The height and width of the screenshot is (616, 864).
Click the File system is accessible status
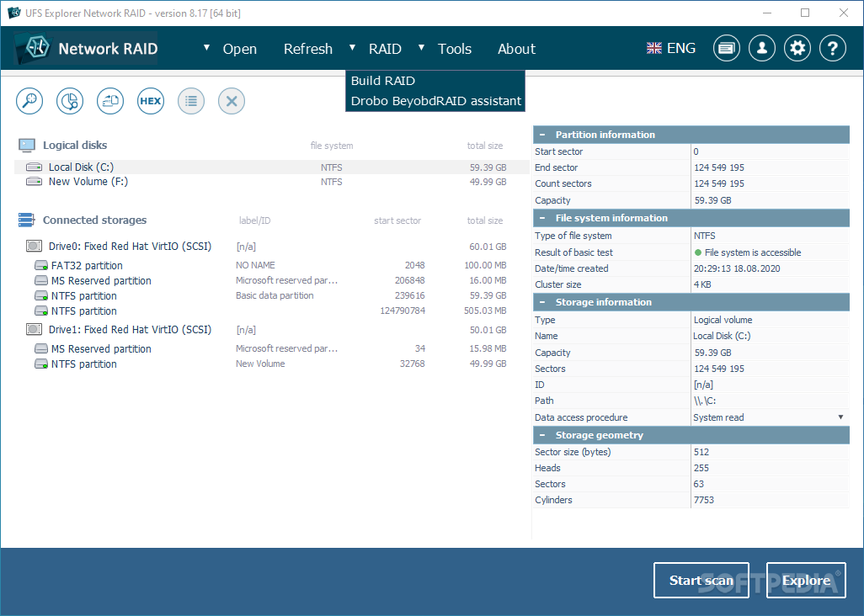(x=748, y=252)
